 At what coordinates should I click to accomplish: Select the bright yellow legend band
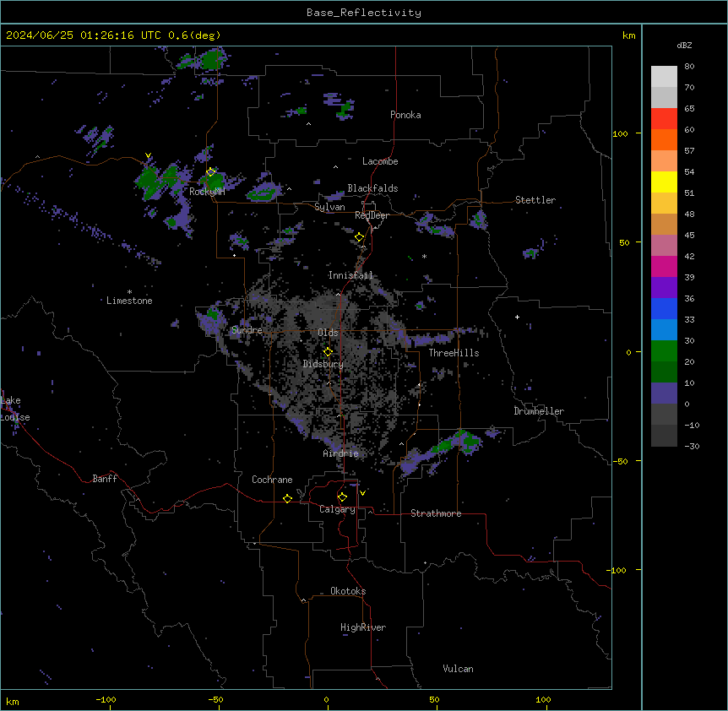664,182
